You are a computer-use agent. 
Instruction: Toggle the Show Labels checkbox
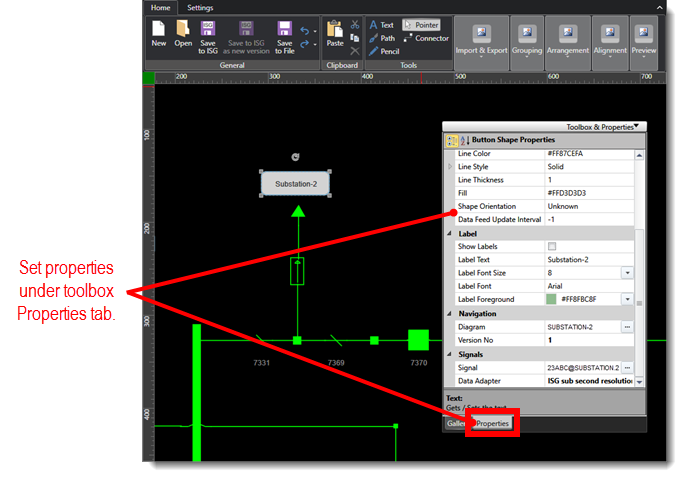[x=552, y=246]
